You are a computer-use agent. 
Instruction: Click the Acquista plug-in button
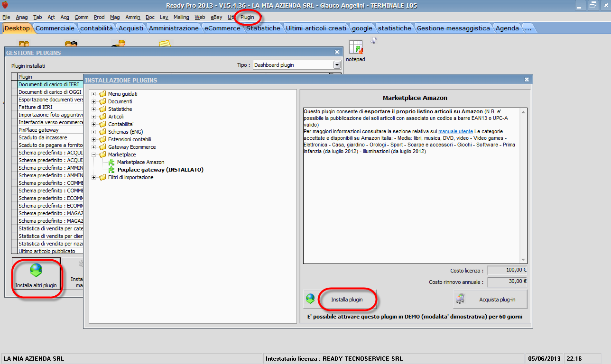tap(490, 300)
